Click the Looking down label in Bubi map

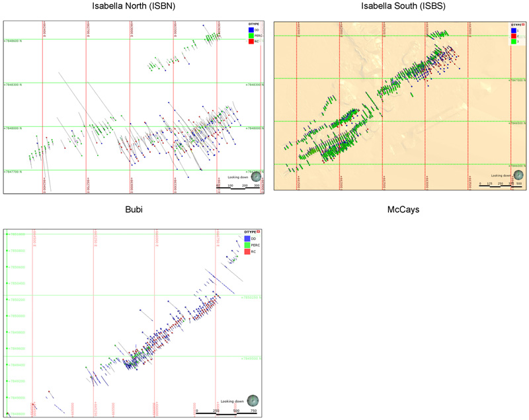231,400
